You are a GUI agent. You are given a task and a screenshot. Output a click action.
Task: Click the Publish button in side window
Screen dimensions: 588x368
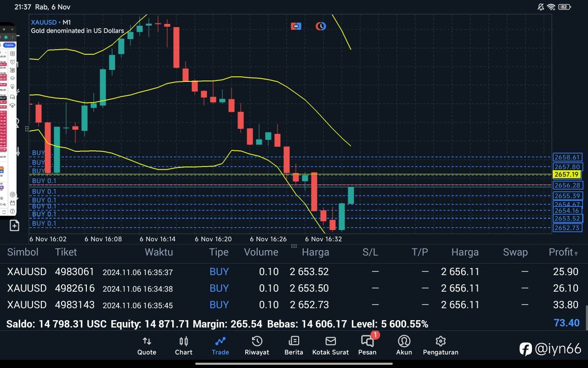point(9,45)
